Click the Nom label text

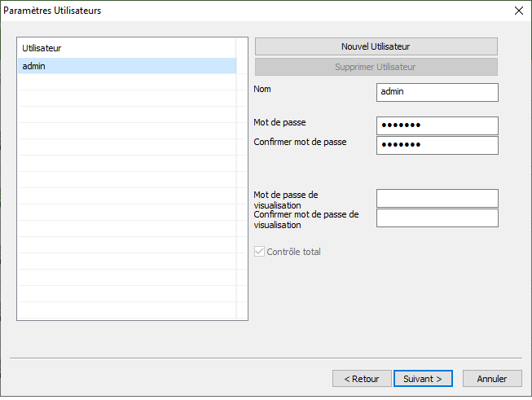click(263, 90)
